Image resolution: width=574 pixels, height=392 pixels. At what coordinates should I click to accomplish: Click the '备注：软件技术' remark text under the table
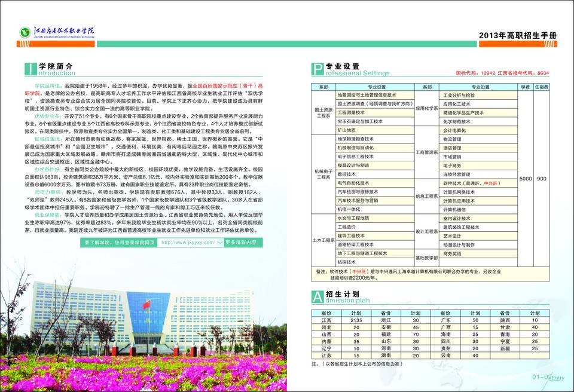(408, 274)
